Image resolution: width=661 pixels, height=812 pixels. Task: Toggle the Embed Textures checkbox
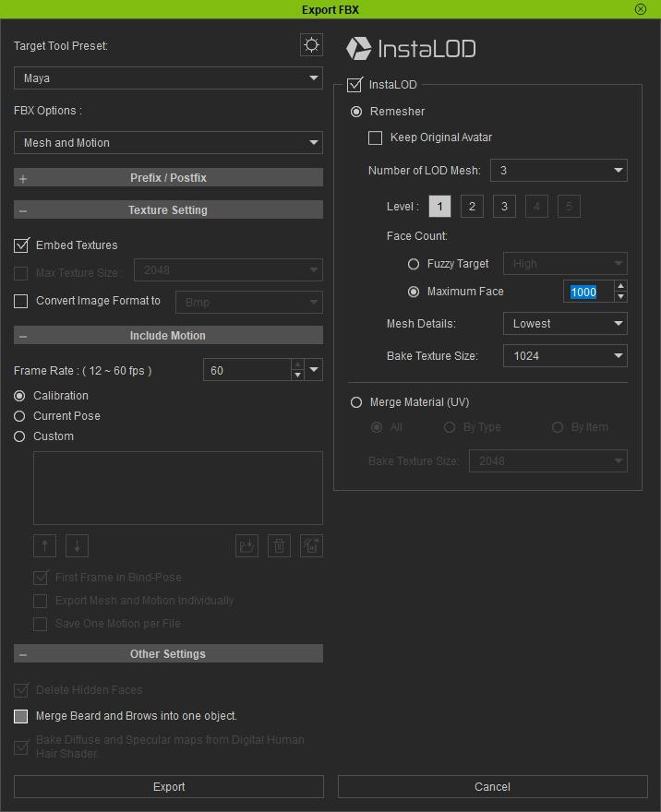pos(21,245)
